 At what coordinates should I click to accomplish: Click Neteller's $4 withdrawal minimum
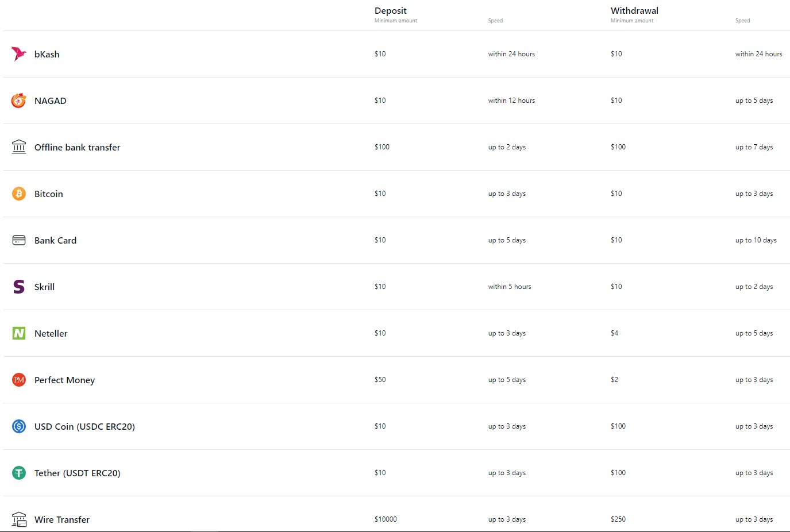615,333
